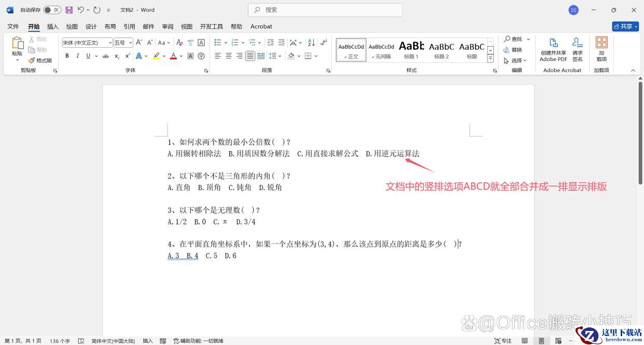
Task: Redo the last action
Action: click(x=96, y=10)
